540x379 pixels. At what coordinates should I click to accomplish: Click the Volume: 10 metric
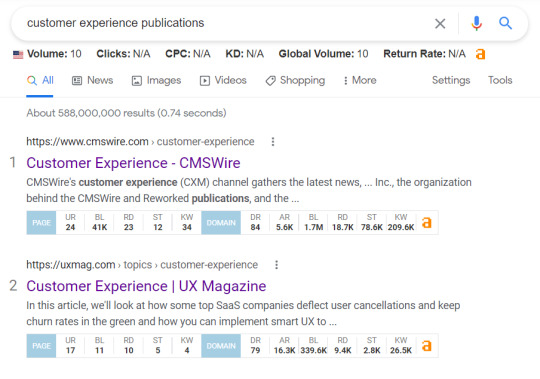click(x=54, y=54)
